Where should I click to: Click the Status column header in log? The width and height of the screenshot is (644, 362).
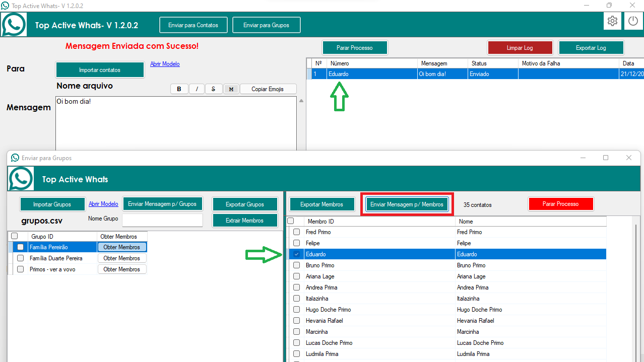493,63
